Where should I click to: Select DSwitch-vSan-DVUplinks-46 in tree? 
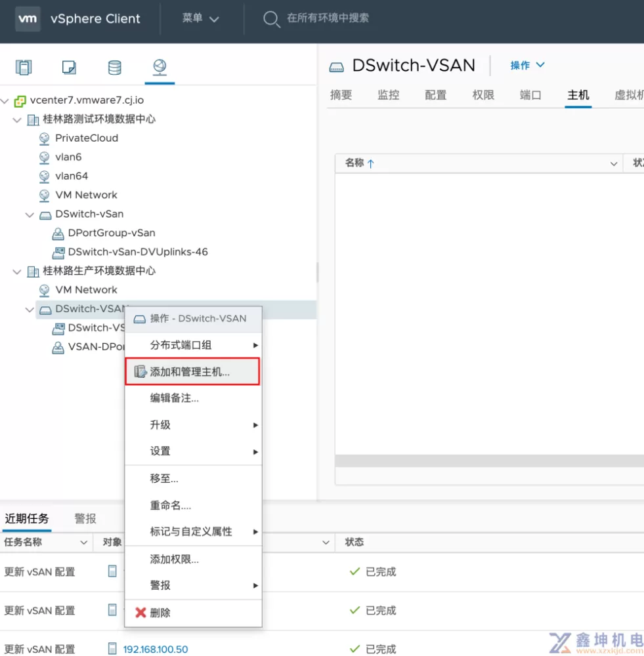pos(138,253)
